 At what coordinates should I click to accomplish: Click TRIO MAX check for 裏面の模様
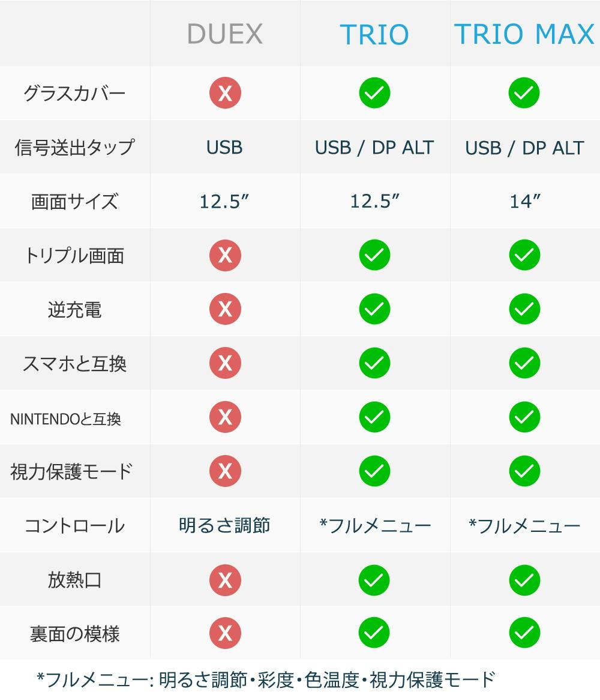[524, 633]
